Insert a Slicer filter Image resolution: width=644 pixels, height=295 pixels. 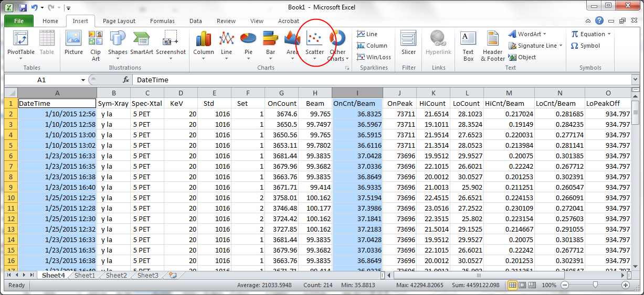(408, 43)
